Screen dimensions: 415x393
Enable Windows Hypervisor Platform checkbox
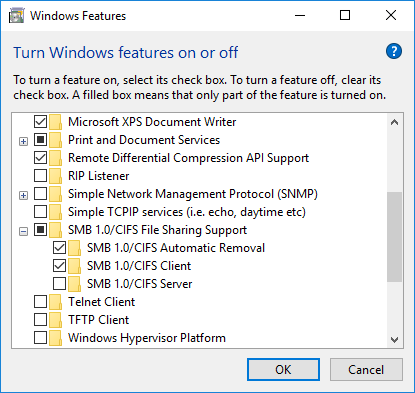tap(40, 338)
